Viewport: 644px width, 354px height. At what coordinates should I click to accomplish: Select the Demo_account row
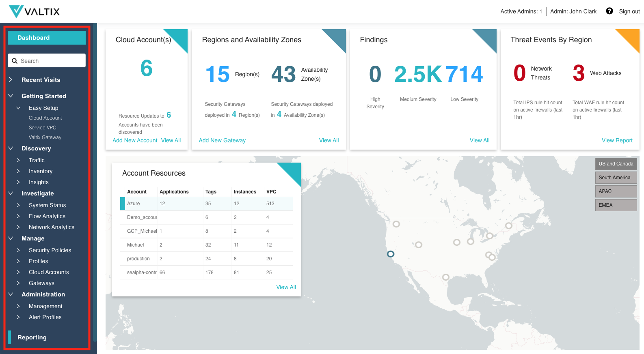tap(206, 217)
